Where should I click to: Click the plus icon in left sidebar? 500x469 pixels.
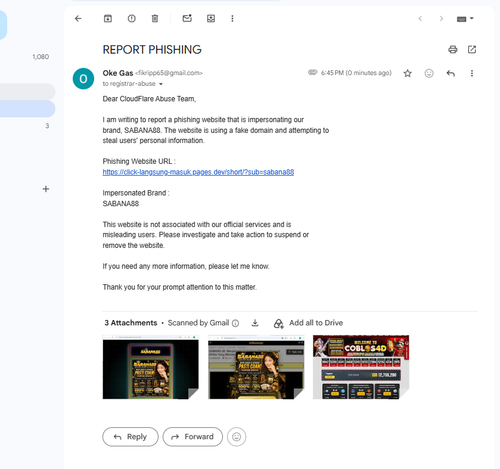(x=46, y=189)
